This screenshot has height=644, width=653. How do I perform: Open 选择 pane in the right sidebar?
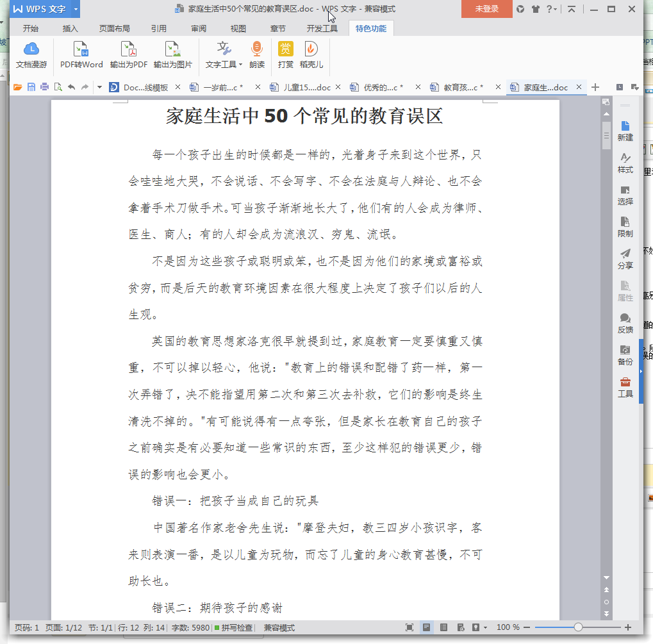pos(625,195)
